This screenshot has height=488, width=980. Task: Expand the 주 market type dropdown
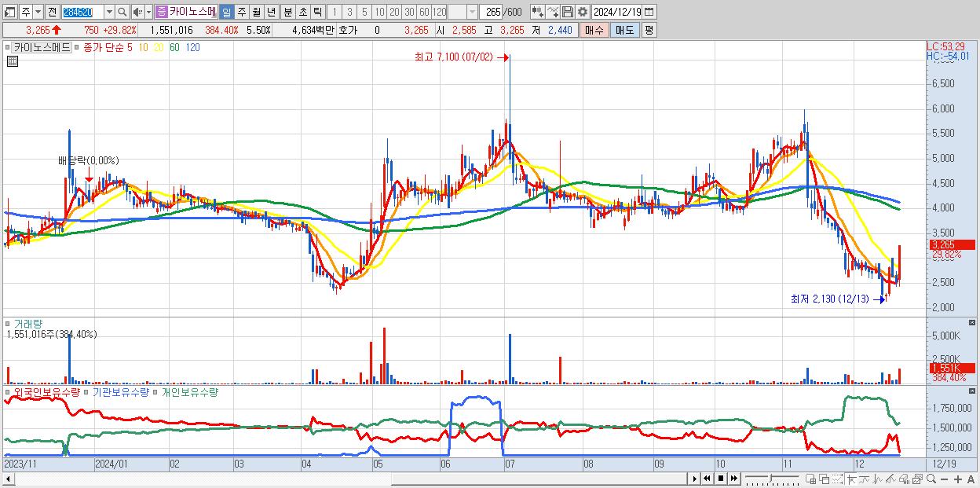38,12
